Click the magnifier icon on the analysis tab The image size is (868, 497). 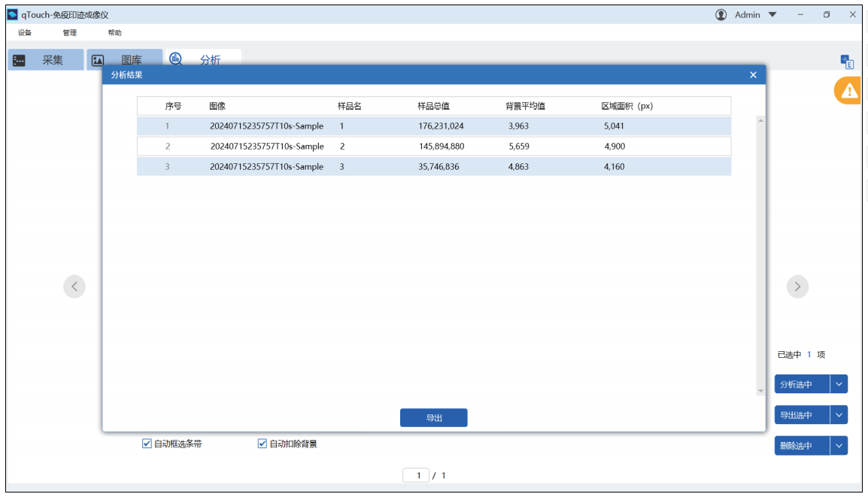(x=176, y=59)
